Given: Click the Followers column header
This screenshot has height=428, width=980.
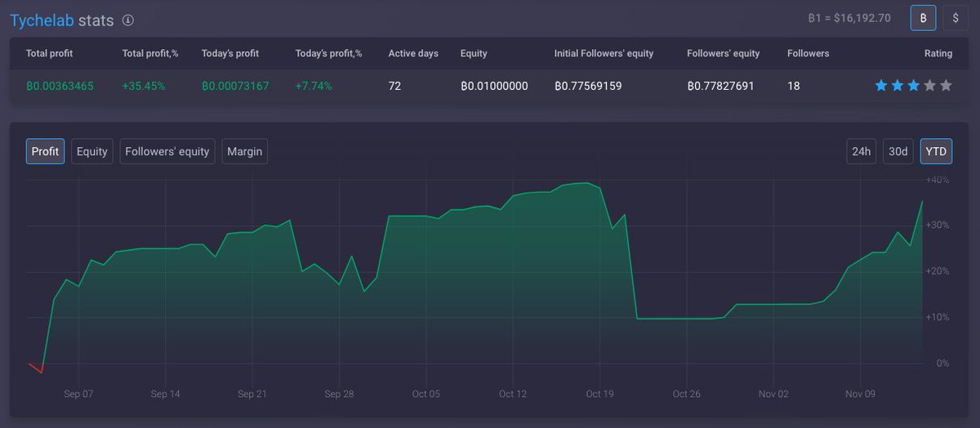Looking at the screenshot, I should click(808, 53).
